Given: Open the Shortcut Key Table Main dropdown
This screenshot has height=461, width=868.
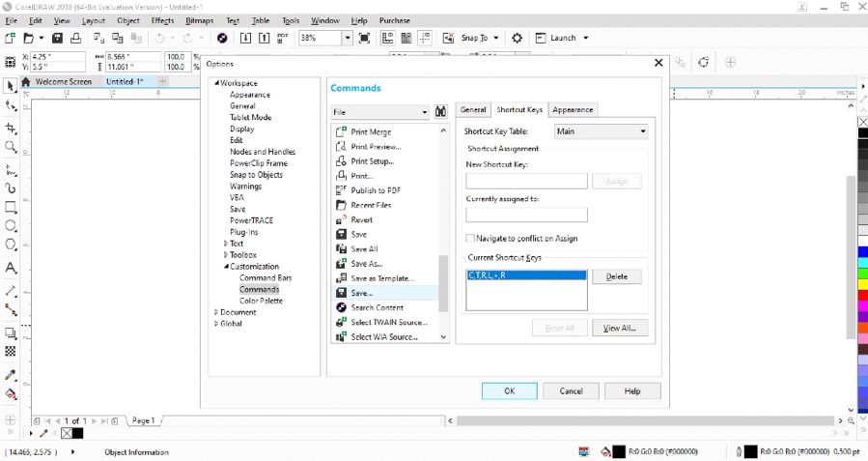Looking at the screenshot, I should click(601, 131).
